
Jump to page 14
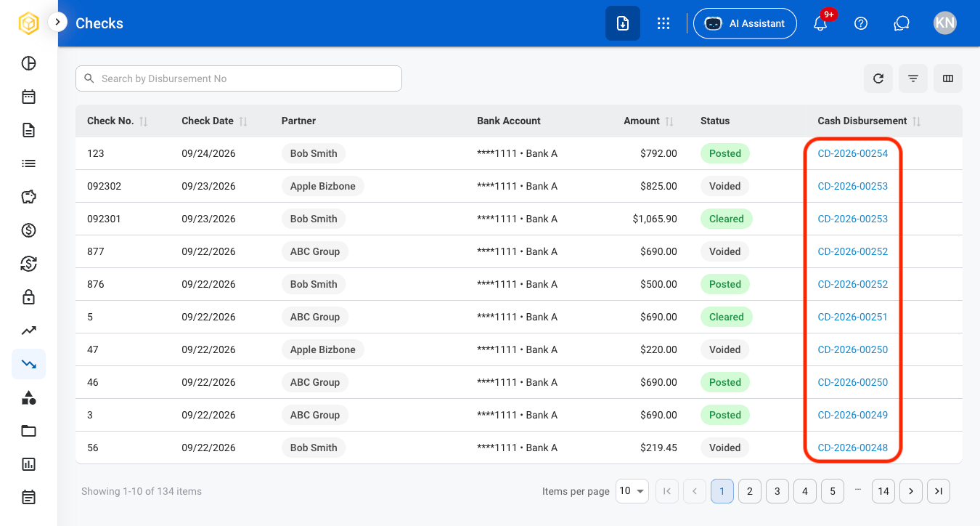(x=883, y=491)
